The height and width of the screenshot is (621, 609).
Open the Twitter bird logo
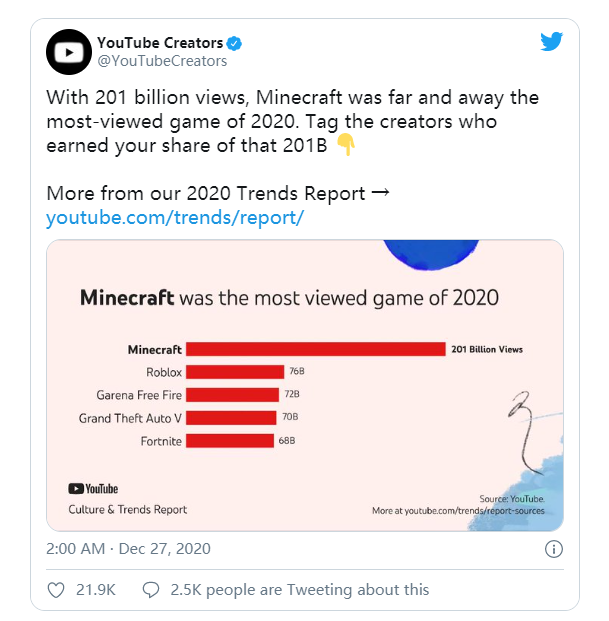[552, 42]
